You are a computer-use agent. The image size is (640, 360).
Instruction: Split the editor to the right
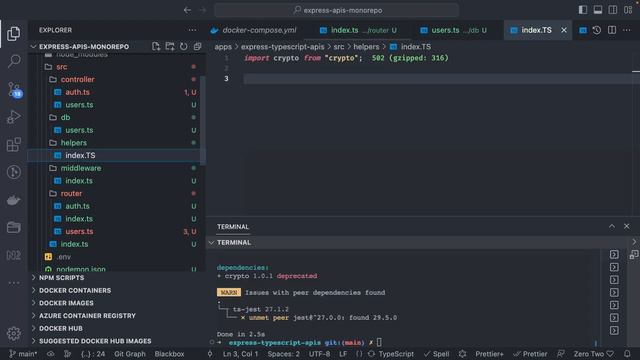pyautogui.click(x=612, y=30)
